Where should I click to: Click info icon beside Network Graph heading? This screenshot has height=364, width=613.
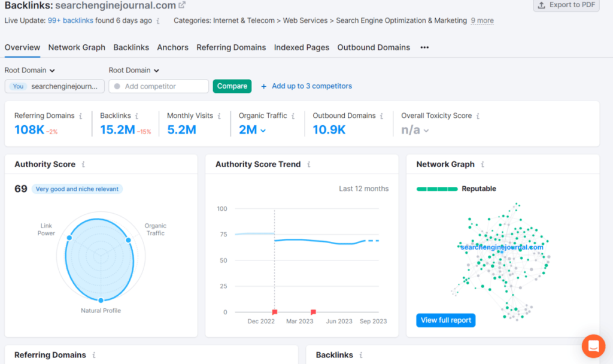click(483, 165)
